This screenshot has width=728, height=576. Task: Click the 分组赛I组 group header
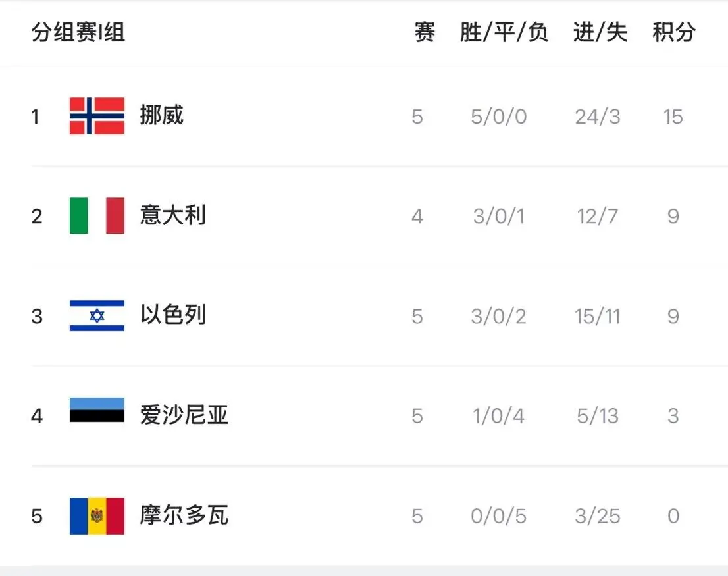(78, 32)
